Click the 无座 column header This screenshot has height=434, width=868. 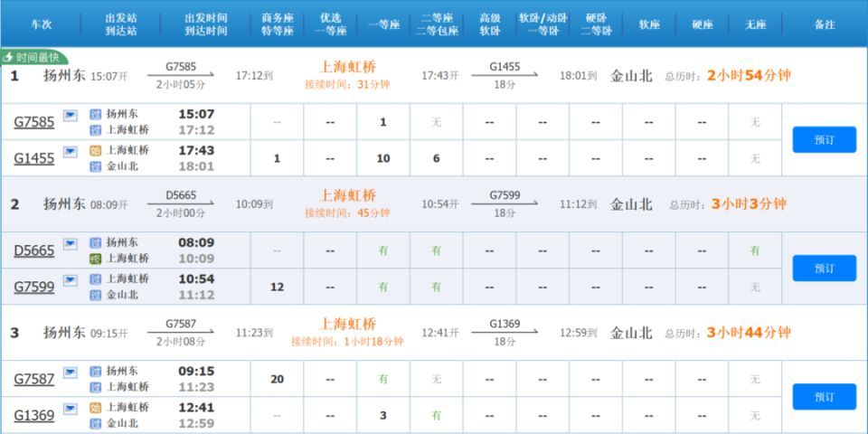pyautogui.click(x=756, y=24)
